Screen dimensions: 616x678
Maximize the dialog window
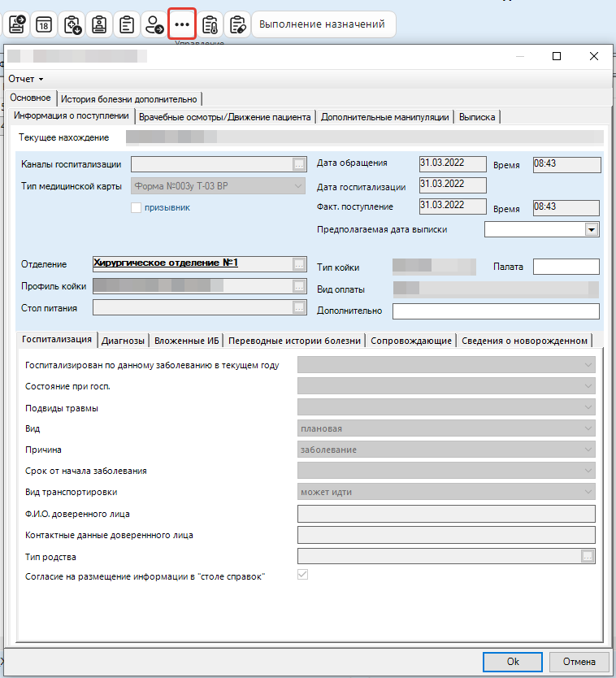[x=557, y=56]
